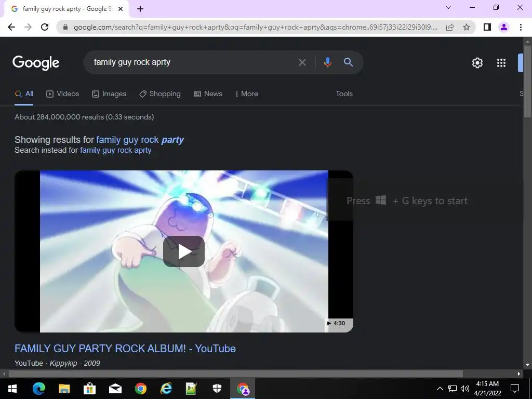Follow the 'family guy rock party' link

(x=140, y=140)
